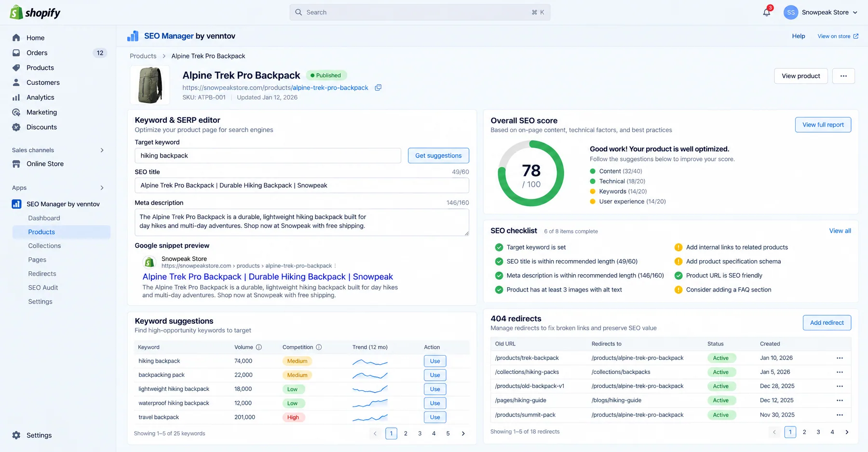Open the Snowpeak Store account dropdown

(x=821, y=13)
